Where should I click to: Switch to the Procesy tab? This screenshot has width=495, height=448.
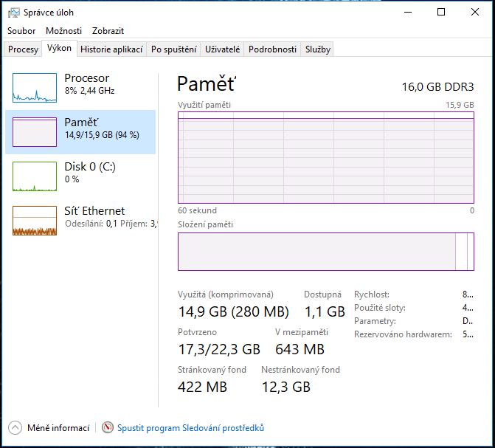click(x=23, y=49)
